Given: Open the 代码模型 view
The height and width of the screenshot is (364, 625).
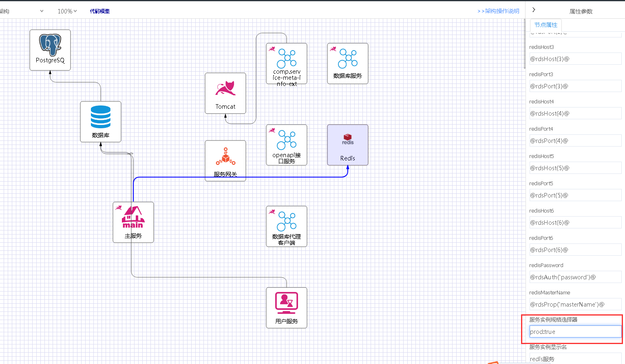Looking at the screenshot, I should pos(99,11).
